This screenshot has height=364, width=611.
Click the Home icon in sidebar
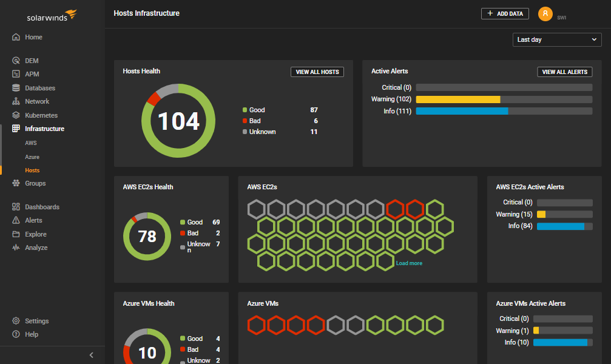[x=16, y=37]
